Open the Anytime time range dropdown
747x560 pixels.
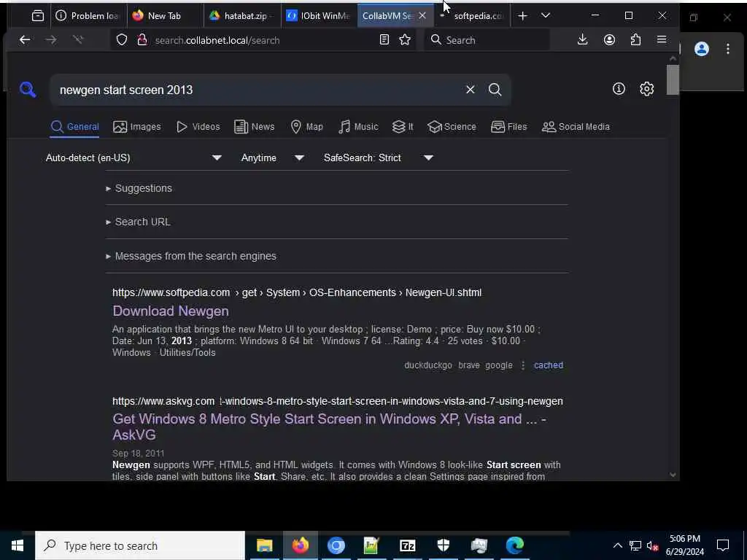272,157
